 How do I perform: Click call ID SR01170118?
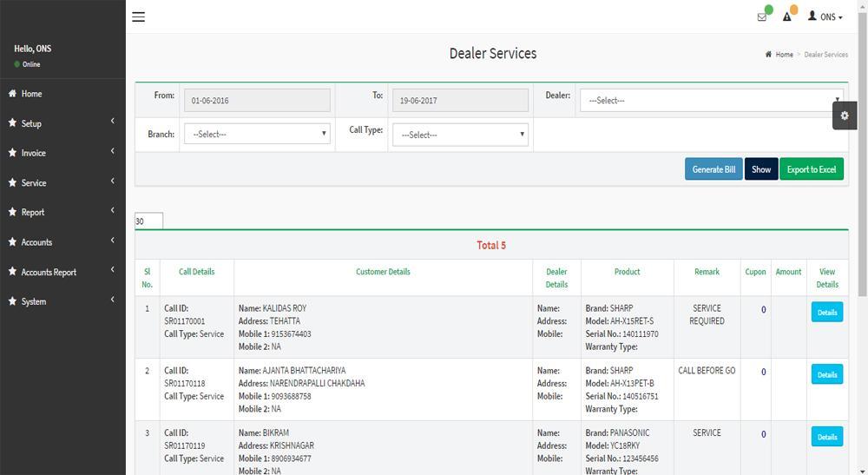click(184, 383)
